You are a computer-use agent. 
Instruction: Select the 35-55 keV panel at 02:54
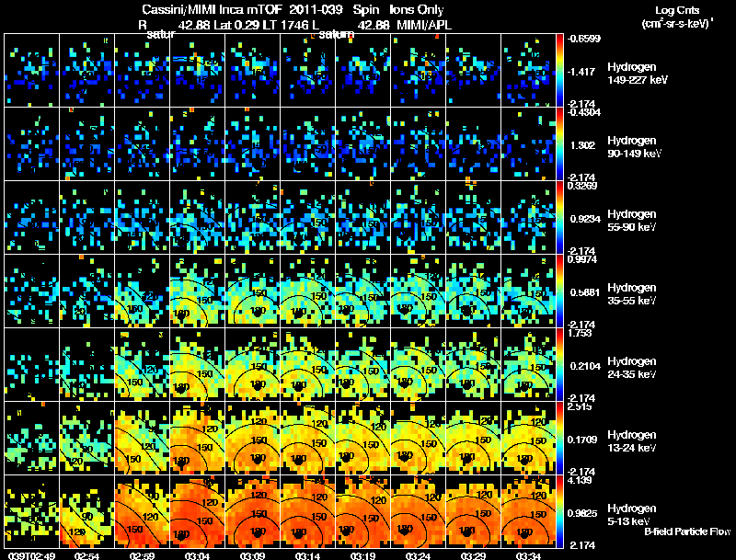pos(86,291)
